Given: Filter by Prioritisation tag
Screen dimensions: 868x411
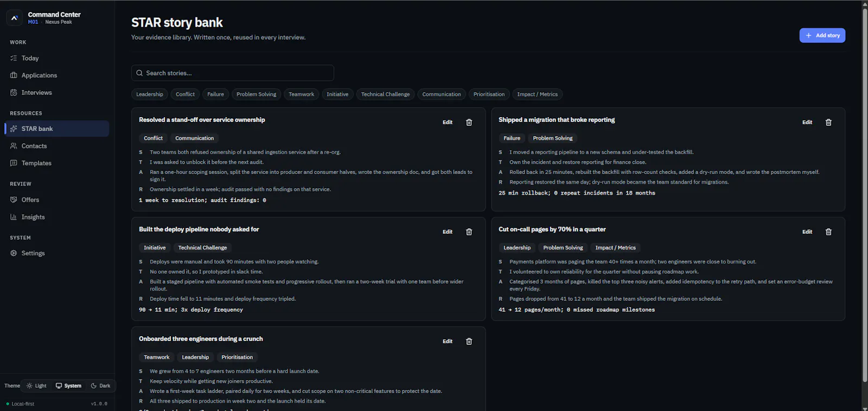Looking at the screenshot, I should [x=489, y=94].
